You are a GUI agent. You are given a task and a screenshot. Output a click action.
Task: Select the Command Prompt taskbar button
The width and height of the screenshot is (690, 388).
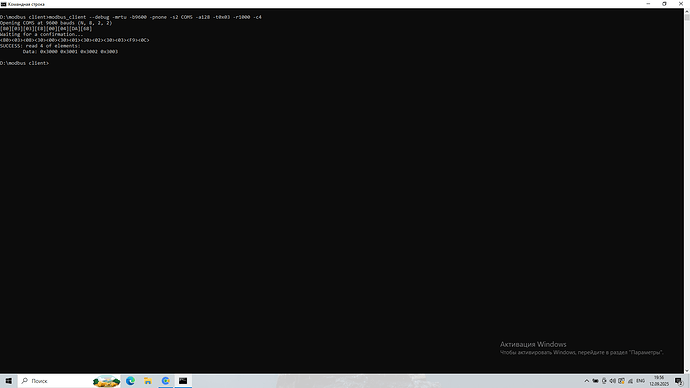pyautogui.click(x=183, y=381)
